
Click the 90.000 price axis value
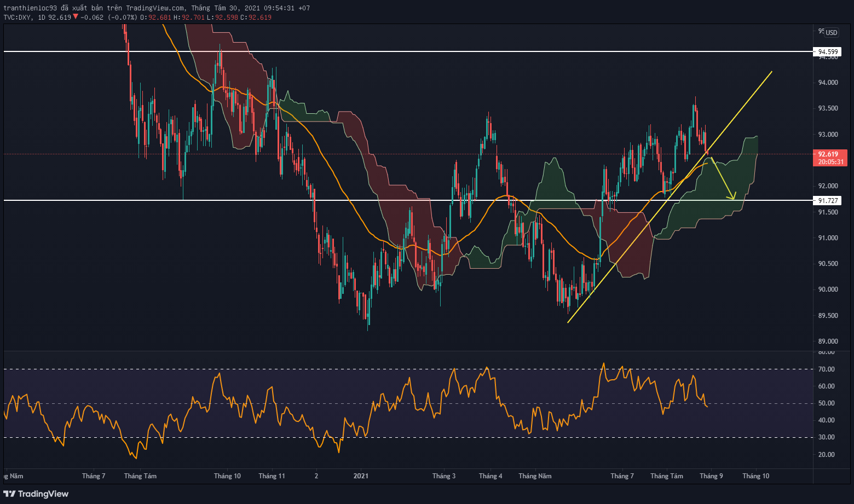[x=828, y=289]
